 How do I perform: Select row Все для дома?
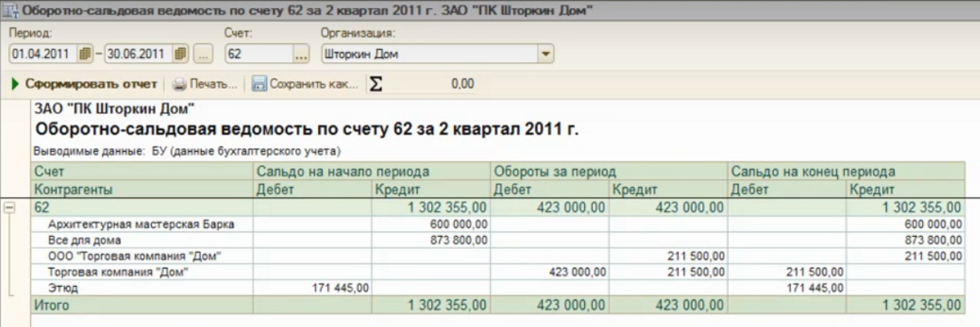[496, 239]
